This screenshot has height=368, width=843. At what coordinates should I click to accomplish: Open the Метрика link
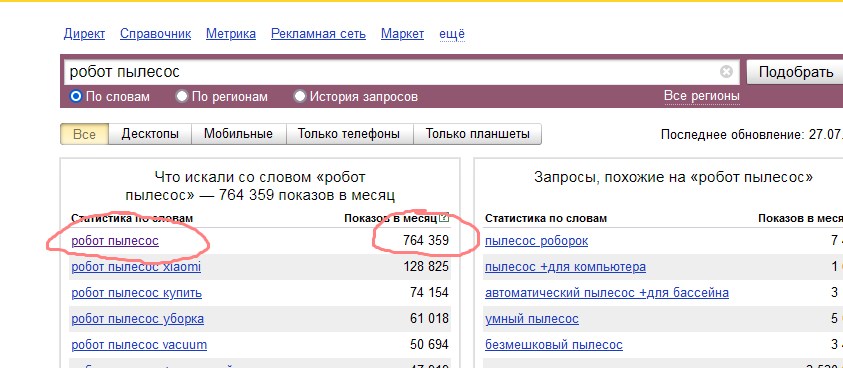pyautogui.click(x=231, y=34)
